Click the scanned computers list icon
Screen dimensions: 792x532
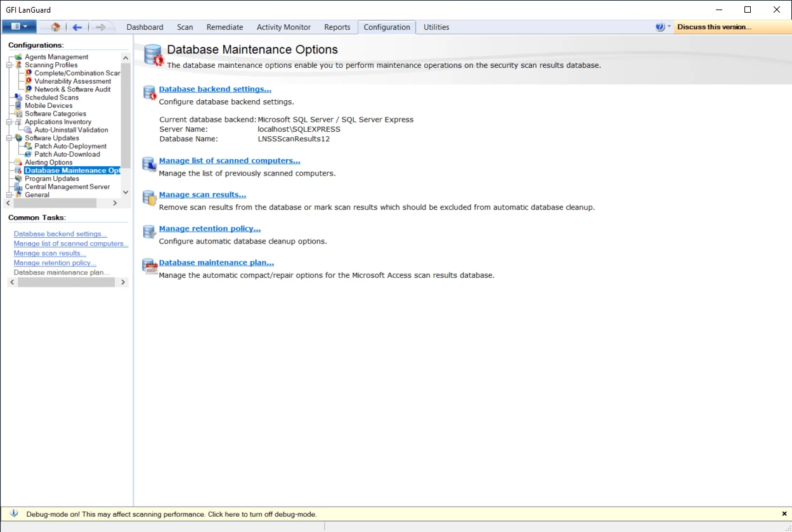pyautogui.click(x=150, y=164)
